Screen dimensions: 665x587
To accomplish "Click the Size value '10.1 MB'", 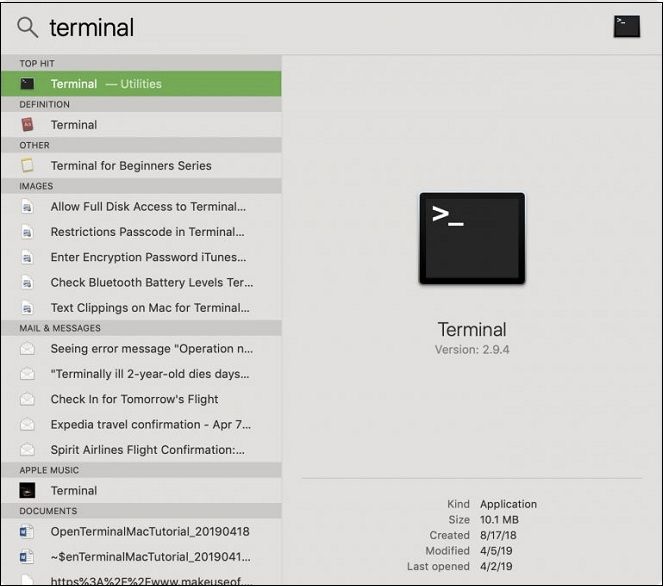I will [499, 520].
